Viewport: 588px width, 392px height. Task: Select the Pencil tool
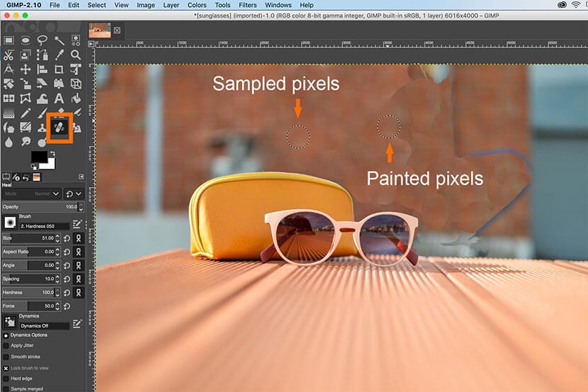26,113
